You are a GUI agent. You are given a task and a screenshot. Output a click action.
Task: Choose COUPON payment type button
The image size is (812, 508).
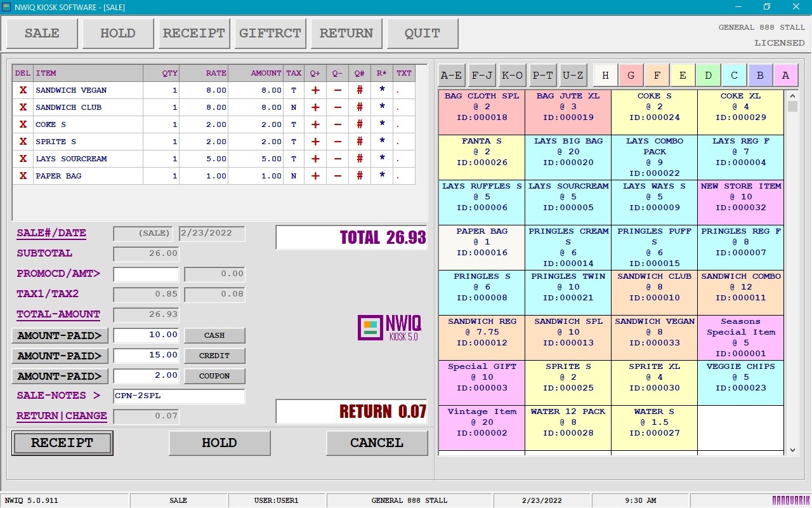pos(214,376)
